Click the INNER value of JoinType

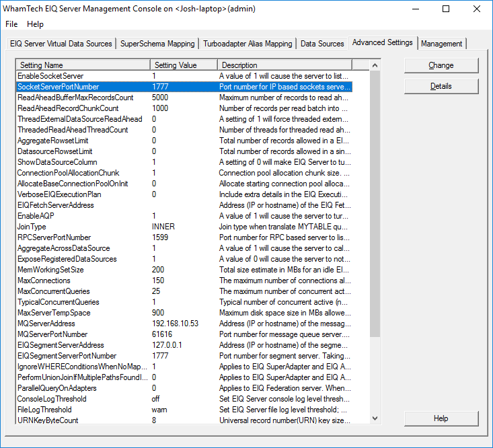pyautogui.click(x=163, y=227)
